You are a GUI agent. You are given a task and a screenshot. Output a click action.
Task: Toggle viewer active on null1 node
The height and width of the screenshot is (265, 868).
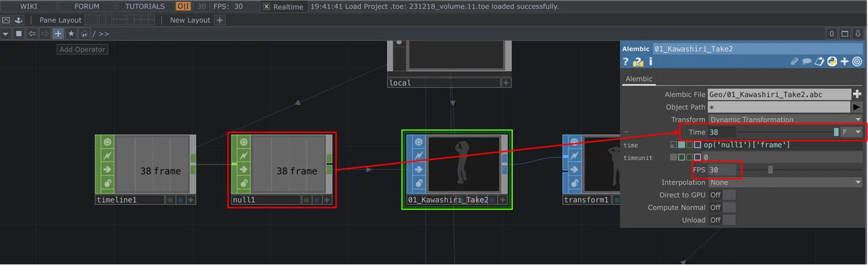click(244, 142)
